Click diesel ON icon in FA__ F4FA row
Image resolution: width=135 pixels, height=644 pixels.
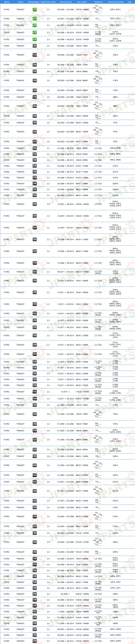pos(35,405)
